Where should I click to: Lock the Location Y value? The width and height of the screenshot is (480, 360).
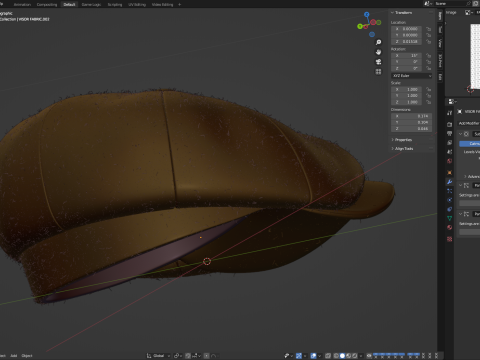[428, 35]
